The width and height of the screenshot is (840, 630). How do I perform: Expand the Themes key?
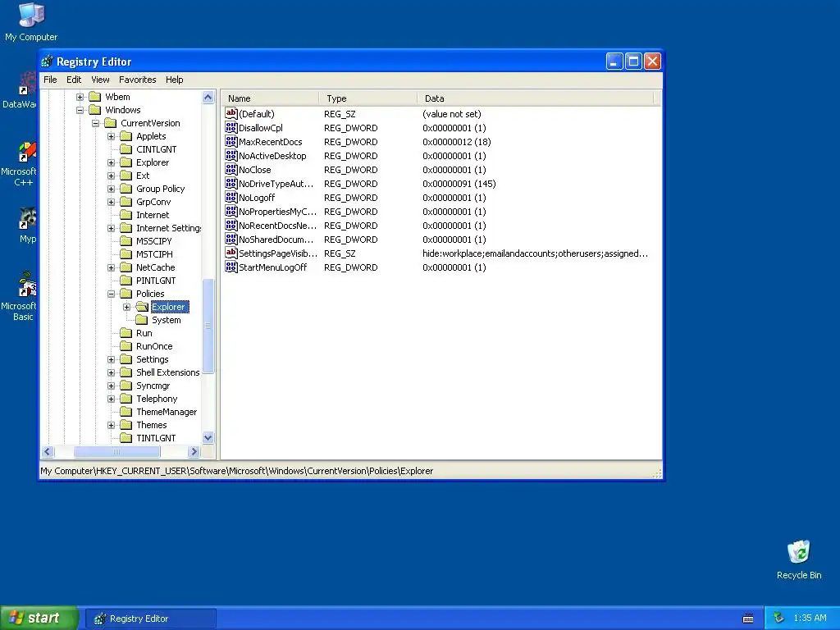111,425
